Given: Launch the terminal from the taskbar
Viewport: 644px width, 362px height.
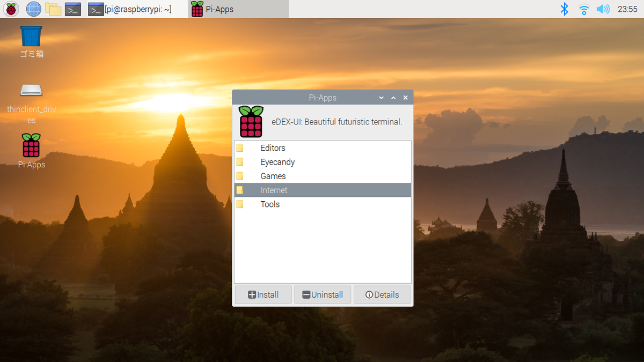Looking at the screenshot, I should 72,9.
